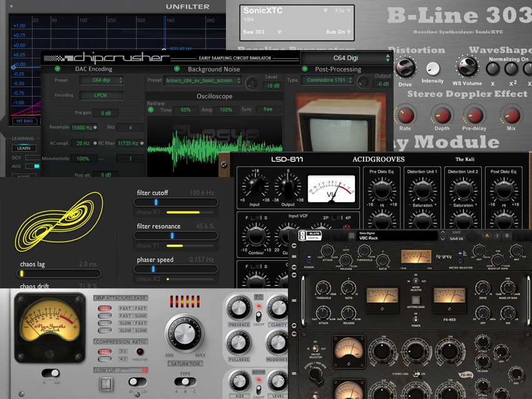
Task: Toggle the FG-Red POWER switch
Action: click(x=416, y=319)
